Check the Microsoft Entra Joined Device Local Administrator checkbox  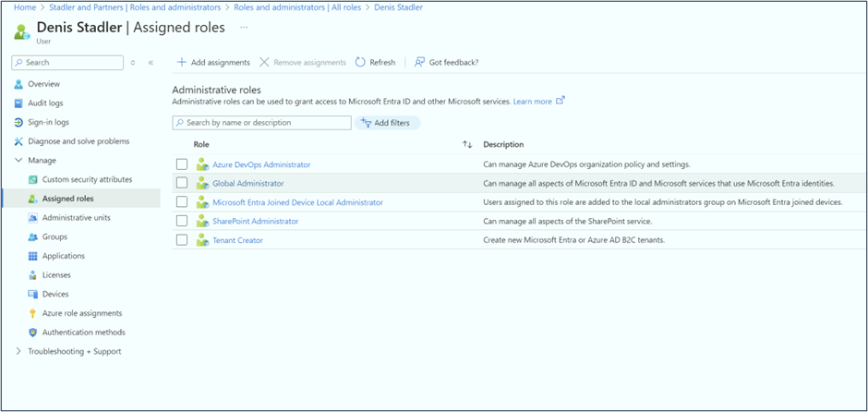pyautogui.click(x=182, y=202)
